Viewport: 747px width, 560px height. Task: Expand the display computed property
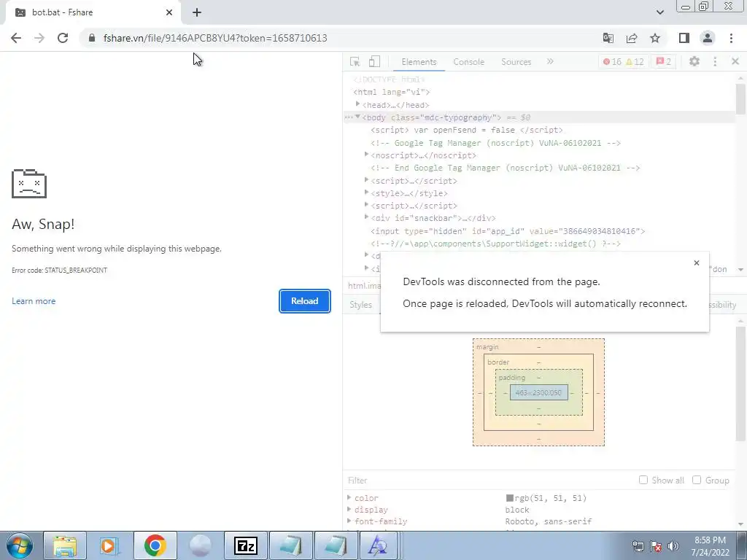coord(349,510)
